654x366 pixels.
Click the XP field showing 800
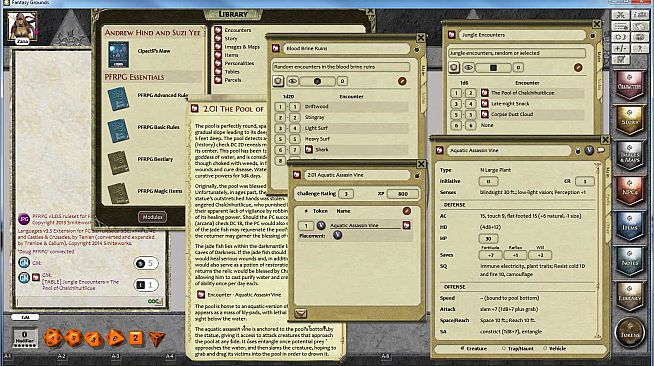[x=402, y=194]
